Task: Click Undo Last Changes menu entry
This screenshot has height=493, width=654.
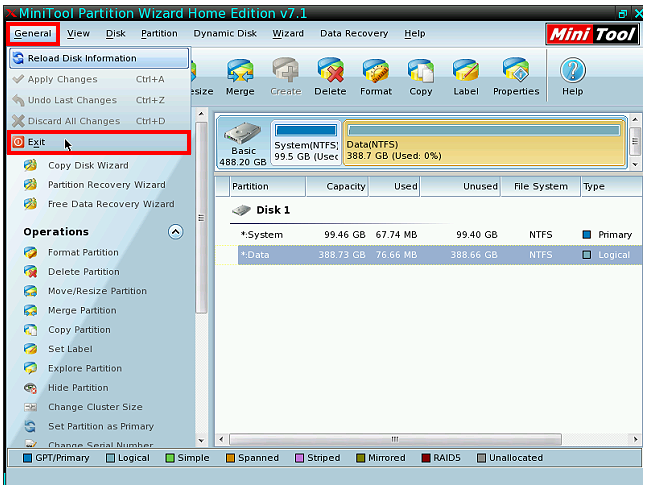Action: (99, 100)
